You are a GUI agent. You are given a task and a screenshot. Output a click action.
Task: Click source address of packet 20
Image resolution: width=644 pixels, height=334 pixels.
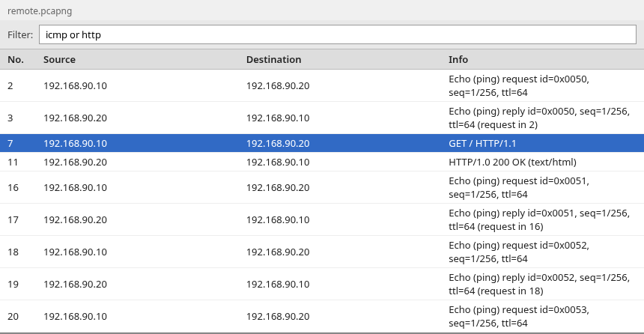point(75,316)
